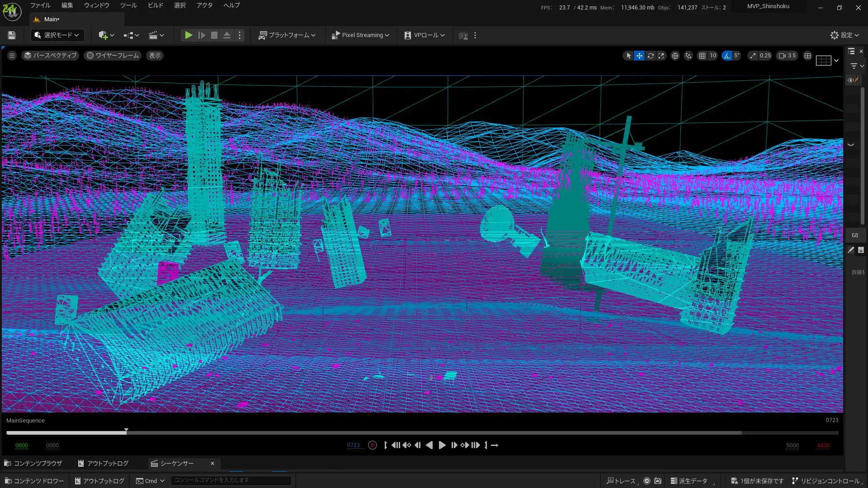Image resolution: width=868 pixels, height=488 pixels.
Task: Select the rotate gizmo tool
Action: [651, 56]
